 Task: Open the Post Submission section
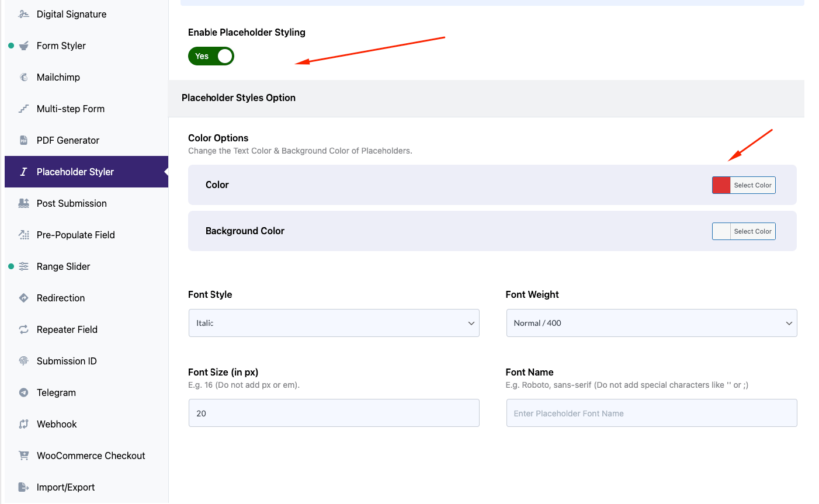(71, 203)
